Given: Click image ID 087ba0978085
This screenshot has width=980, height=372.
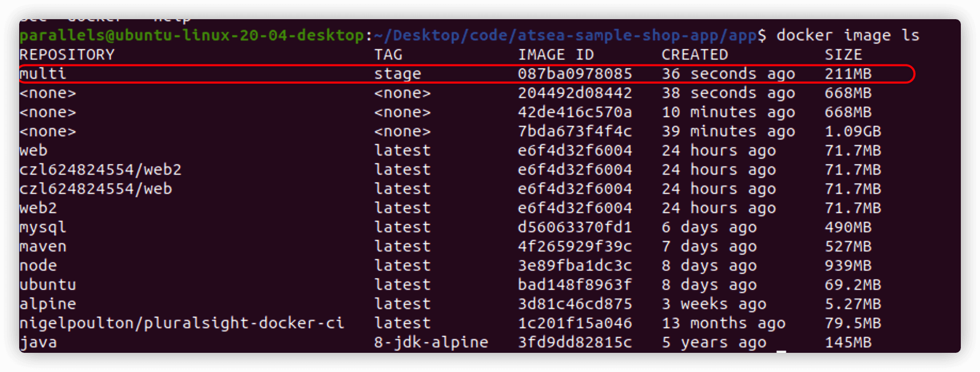Looking at the screenshot, I should (x=575, y=74).
